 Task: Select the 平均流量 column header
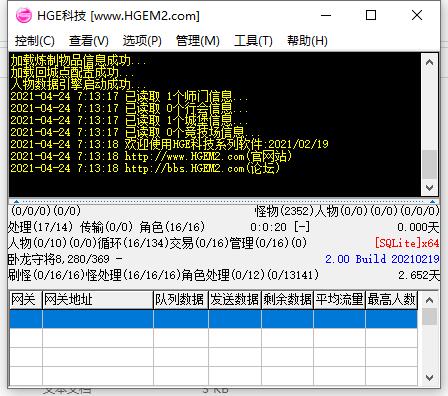[339, 300]
